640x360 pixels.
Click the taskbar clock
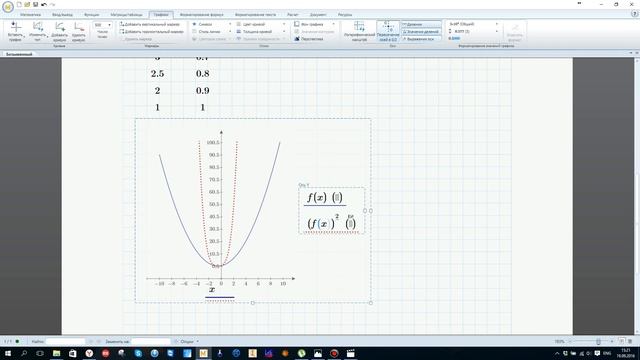625,353
